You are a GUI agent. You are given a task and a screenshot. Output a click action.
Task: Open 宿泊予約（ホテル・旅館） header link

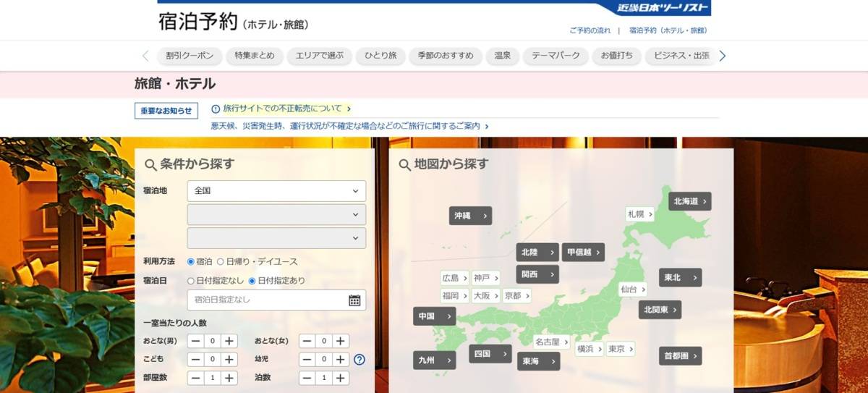tap(668, 30)
